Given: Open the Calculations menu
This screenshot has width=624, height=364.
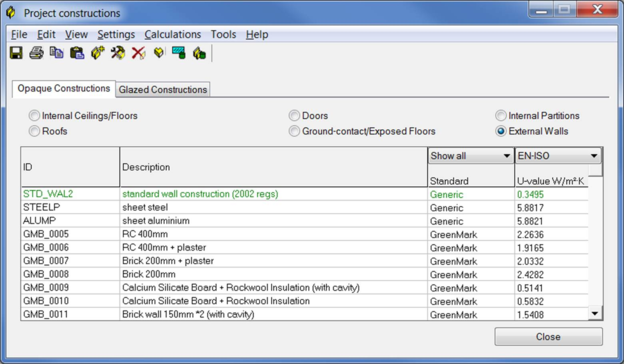Looking at the screenshot, I should click(173, 35).
